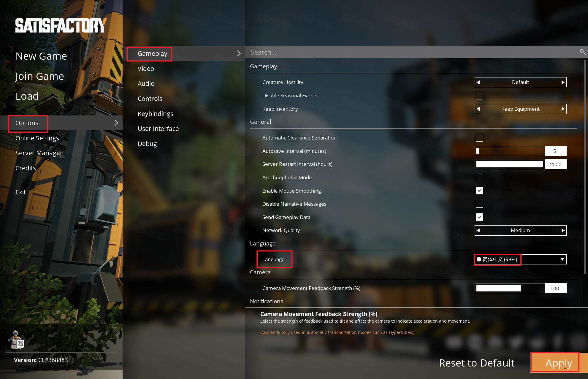588x379 pixels.
Task: Click left arrow of Network Quality
Action: 478,230
